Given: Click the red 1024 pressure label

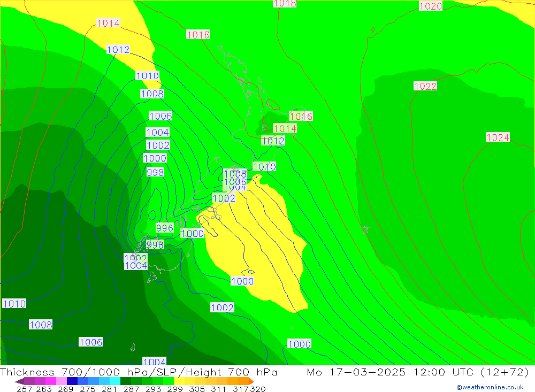Looking at the screenshot, I should 498,137.
